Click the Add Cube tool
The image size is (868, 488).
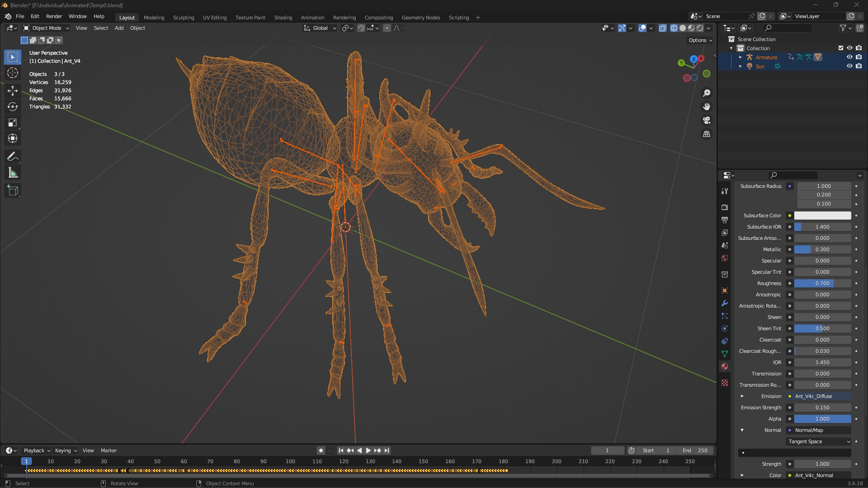13,191
